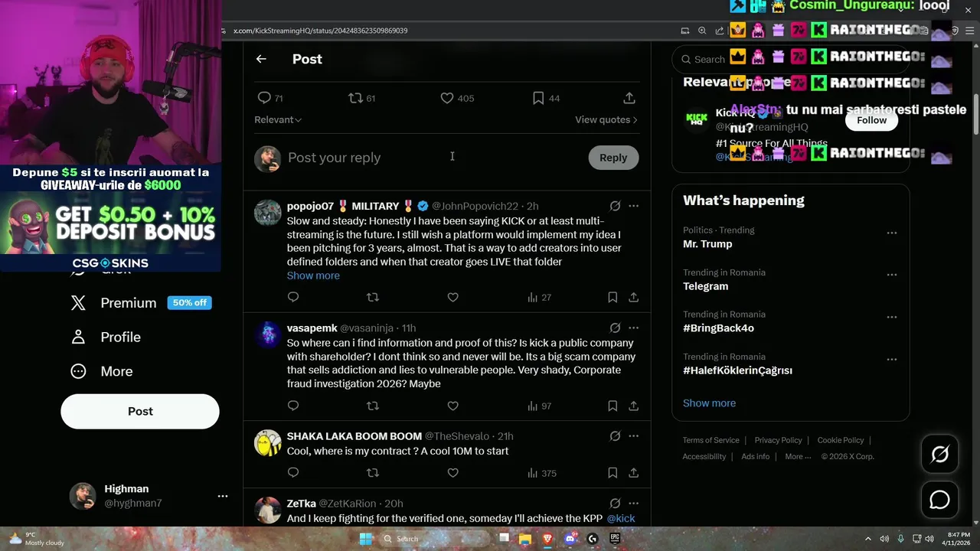Like SHAKA LAKA BOOM BOOM's comment
The width and height of the screenshot is (980, 551).
coord(452,473)
